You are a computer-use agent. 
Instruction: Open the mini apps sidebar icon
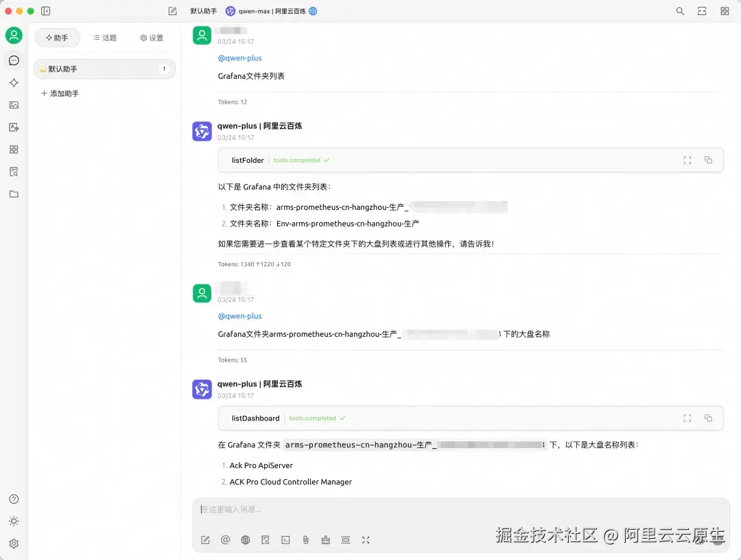14,150
